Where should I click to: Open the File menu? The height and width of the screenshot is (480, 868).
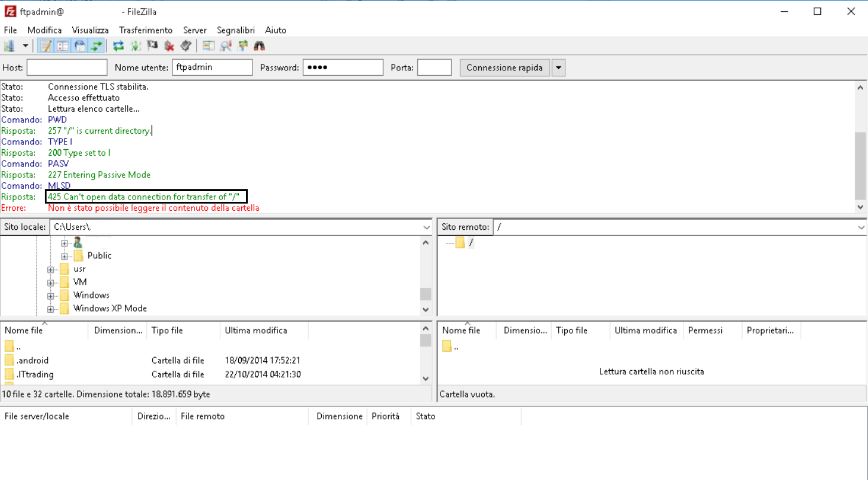point(10,30)
